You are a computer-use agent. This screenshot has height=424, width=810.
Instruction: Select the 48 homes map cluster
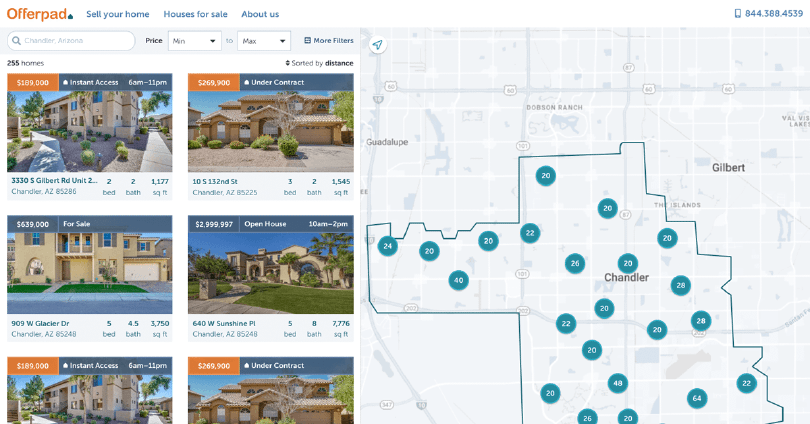(x=618, y=383)
